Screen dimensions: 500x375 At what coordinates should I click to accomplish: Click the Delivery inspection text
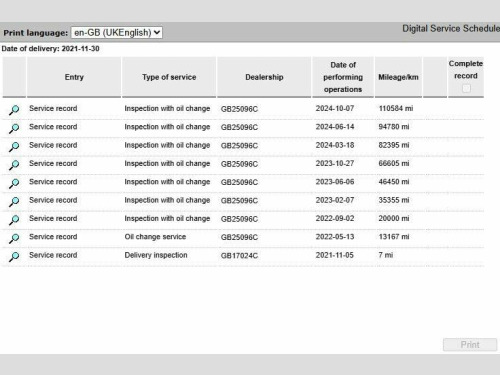tap(156, 255)
